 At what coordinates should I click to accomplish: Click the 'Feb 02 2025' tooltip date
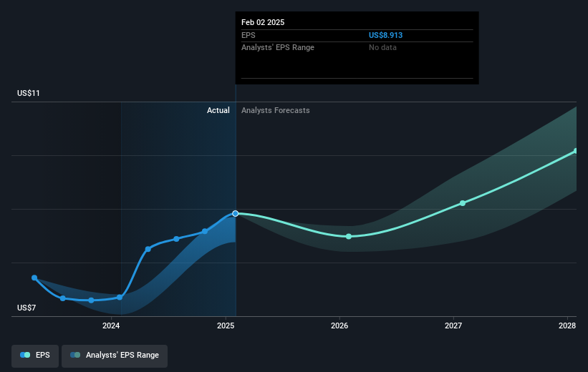[263, 22]
